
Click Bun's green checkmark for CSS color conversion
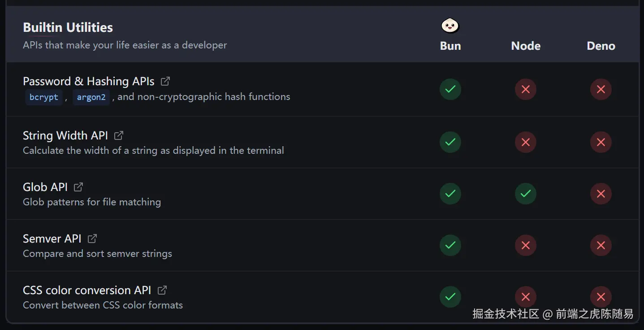coord(450,296)
